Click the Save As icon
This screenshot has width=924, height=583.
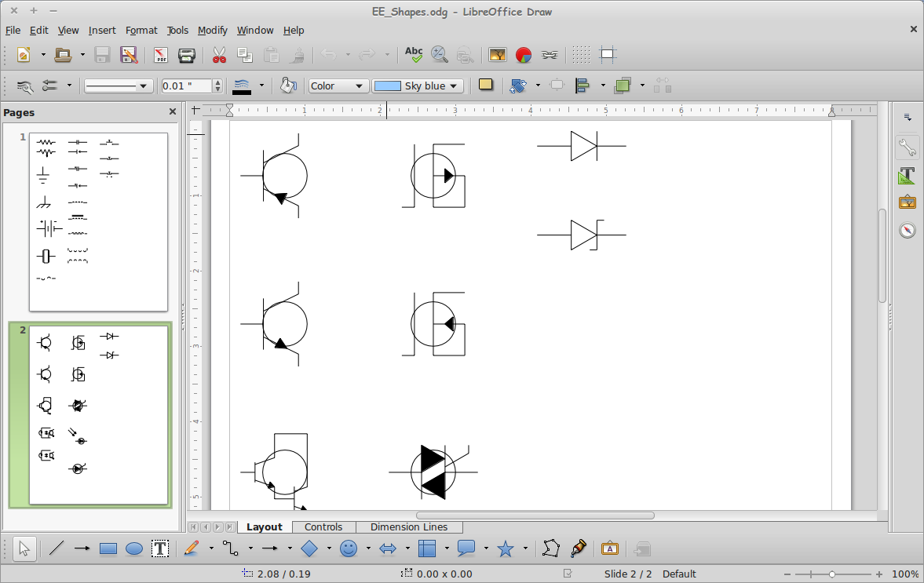pyautogui.click(x=129, y=55)
